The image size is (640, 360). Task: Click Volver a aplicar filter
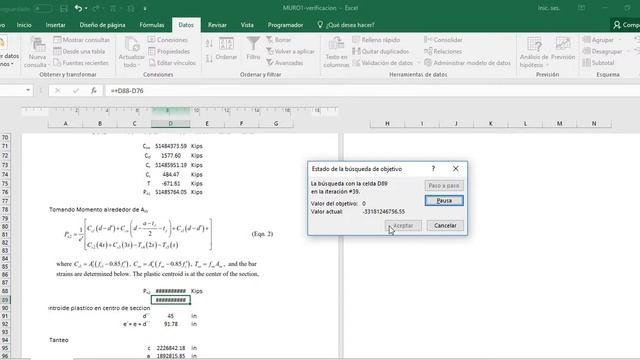[x=291, y=51]
